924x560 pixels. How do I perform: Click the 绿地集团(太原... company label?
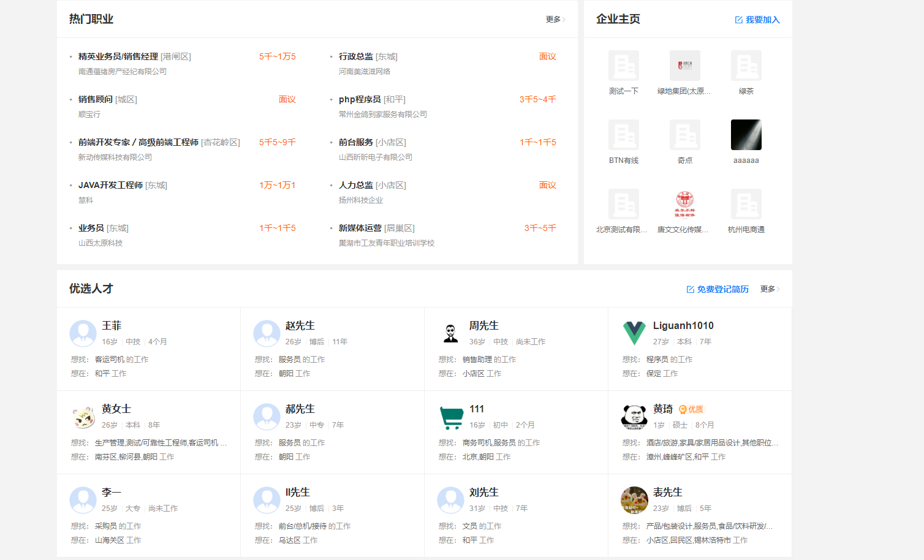click(x=684, y=91)
